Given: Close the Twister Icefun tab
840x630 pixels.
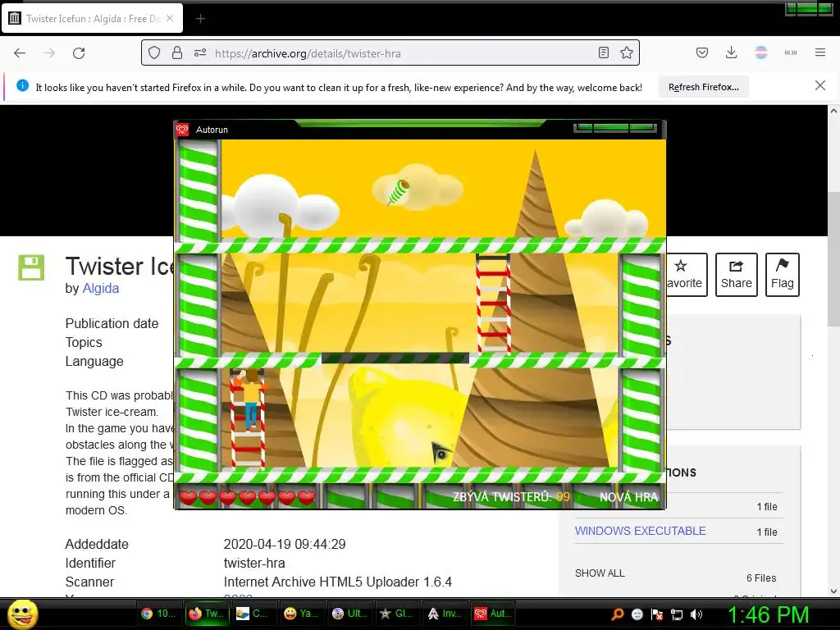Looking at the screenshot, I should click(169, 18).
